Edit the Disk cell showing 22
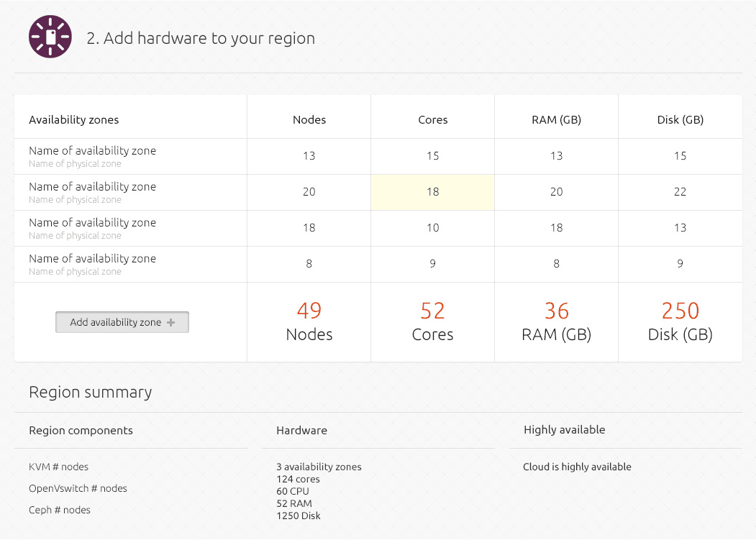756x540 pixels. 680,192
